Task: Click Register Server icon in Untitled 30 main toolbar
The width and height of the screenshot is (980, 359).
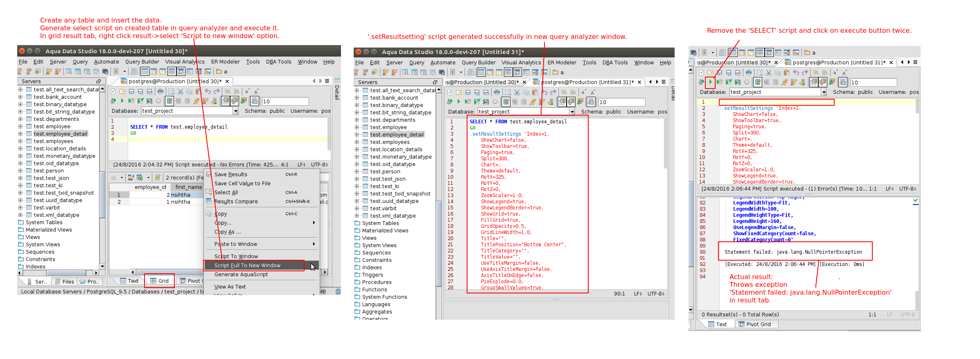Action: [20, 71]
